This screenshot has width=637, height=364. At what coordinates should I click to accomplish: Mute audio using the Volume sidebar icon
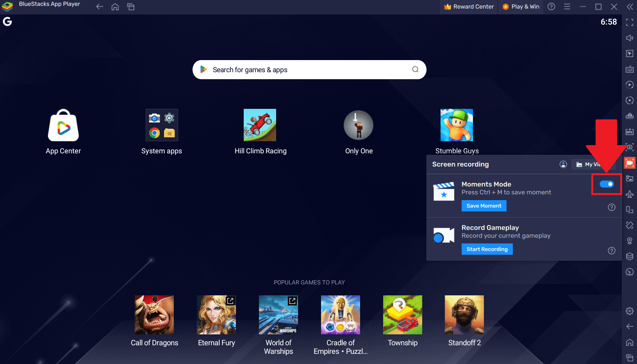(630, 38)
